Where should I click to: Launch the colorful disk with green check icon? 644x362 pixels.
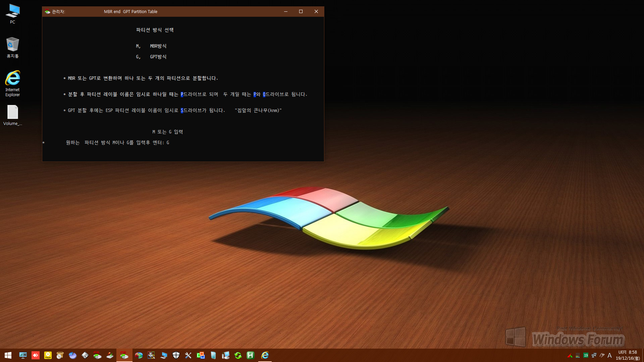(139, 355)
